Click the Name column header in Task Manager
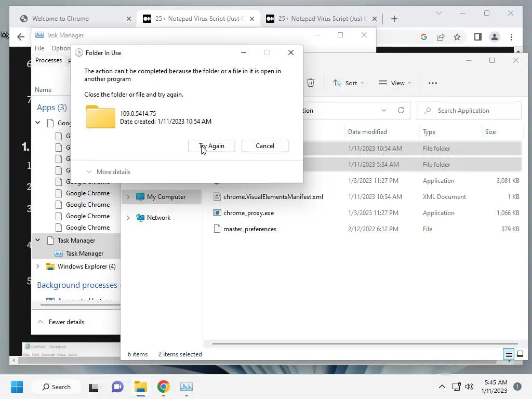This screenshot has width=532, height=399. (x=43, y=89)
